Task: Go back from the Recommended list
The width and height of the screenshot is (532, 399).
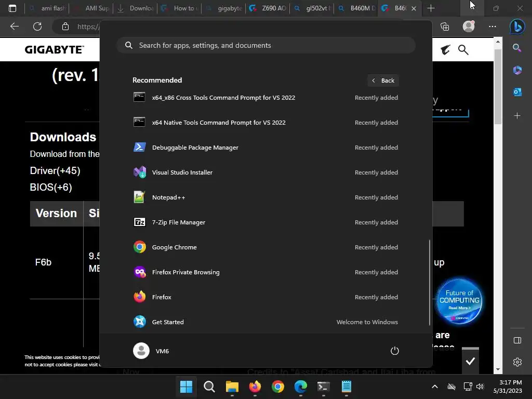Action: tap(383, 81)
